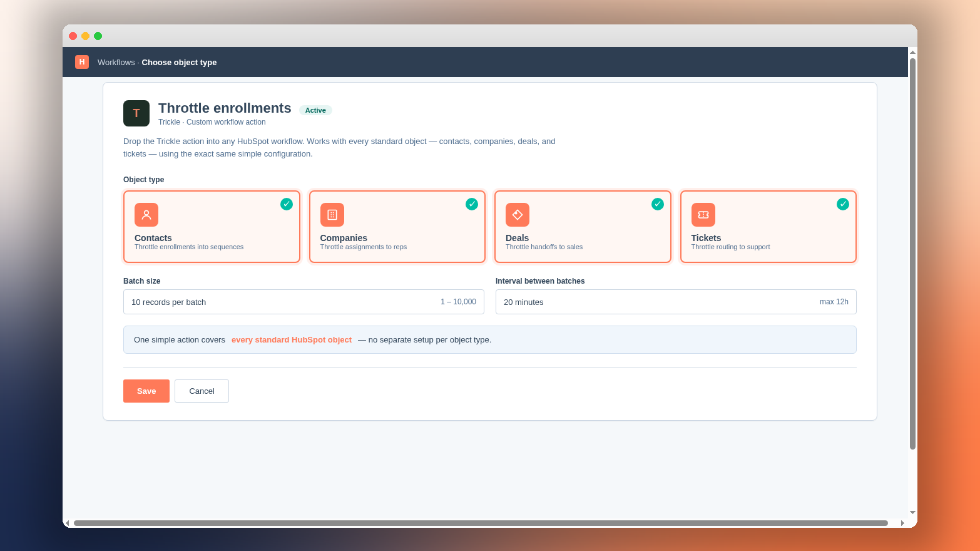The image size is (980, 551).
Task: Click the HubSpot logo icon in header
Action: click(82, 62)
